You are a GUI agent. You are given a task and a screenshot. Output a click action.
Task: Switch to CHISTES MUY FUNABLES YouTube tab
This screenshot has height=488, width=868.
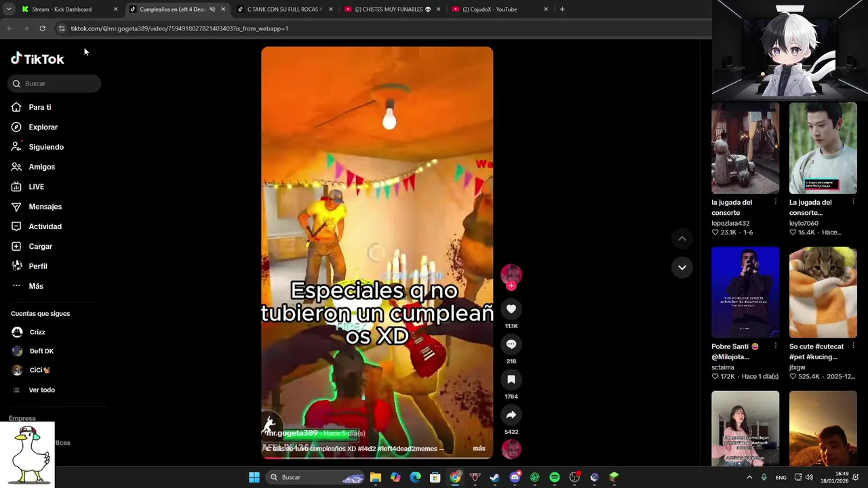pyautogui.click(x=392, y=9)
